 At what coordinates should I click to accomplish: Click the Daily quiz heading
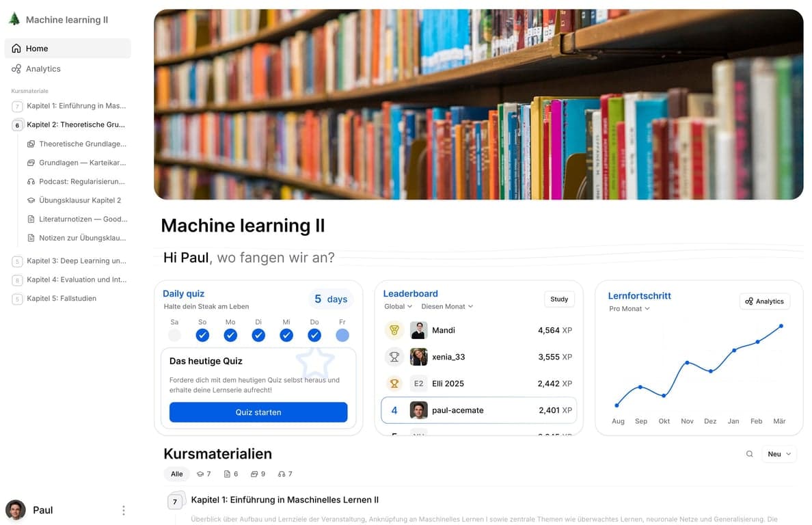(183, 293)
